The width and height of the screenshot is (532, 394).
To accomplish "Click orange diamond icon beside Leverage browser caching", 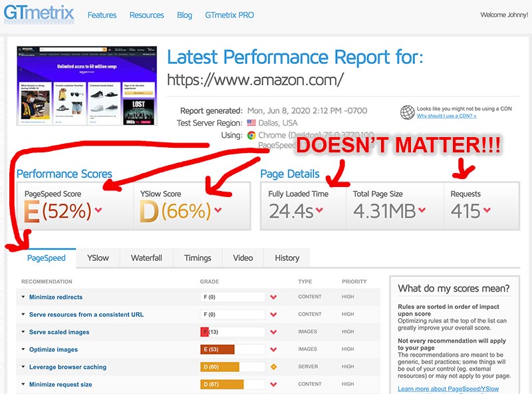I will (273, 367).
